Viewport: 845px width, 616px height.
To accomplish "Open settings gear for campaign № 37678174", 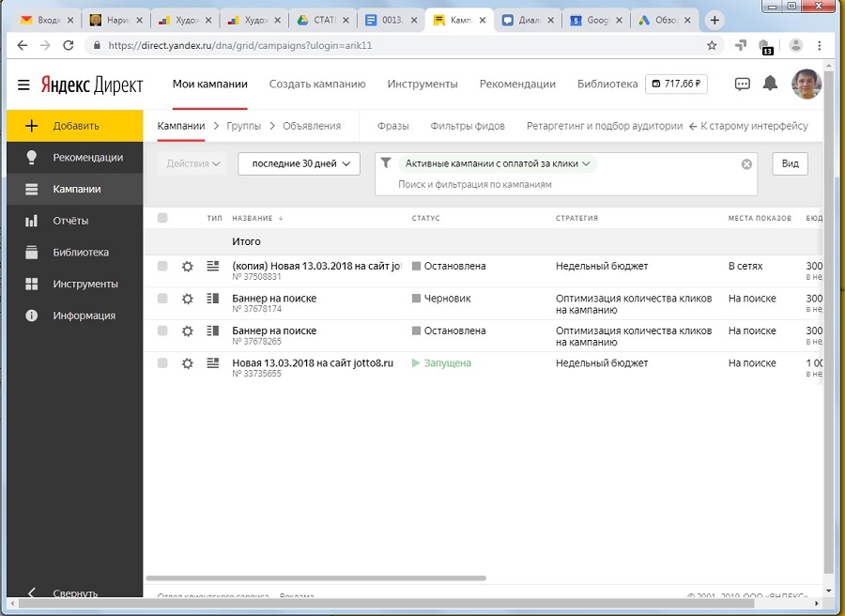I will [x=187, y=299].
